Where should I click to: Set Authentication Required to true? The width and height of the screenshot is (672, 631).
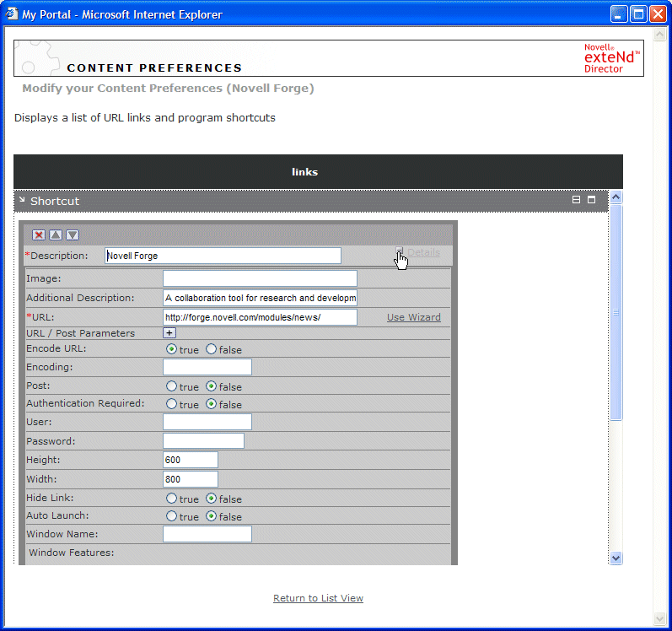171,404
